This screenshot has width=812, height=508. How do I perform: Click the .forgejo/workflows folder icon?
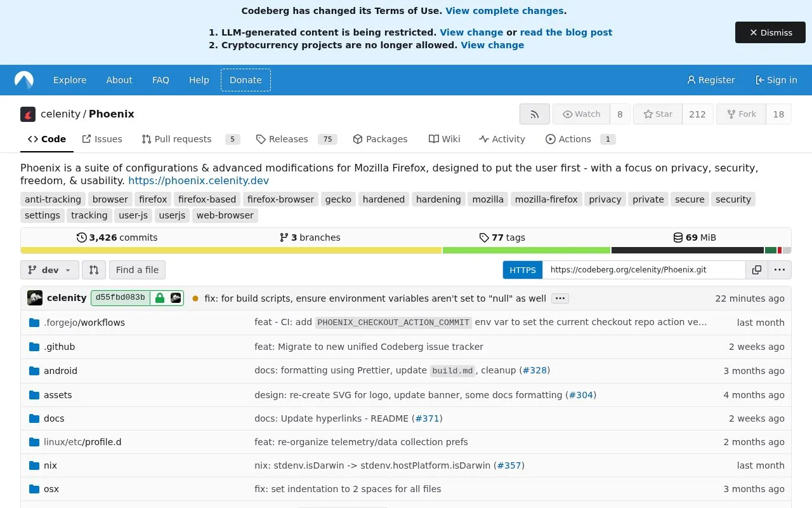34,323
